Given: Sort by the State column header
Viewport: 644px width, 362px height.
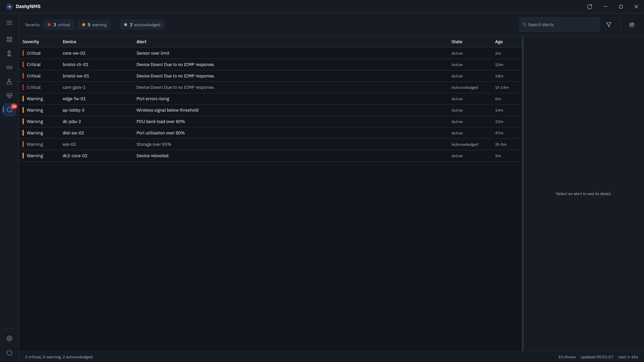Looking at the screenshot, I should tap(457, 42).
